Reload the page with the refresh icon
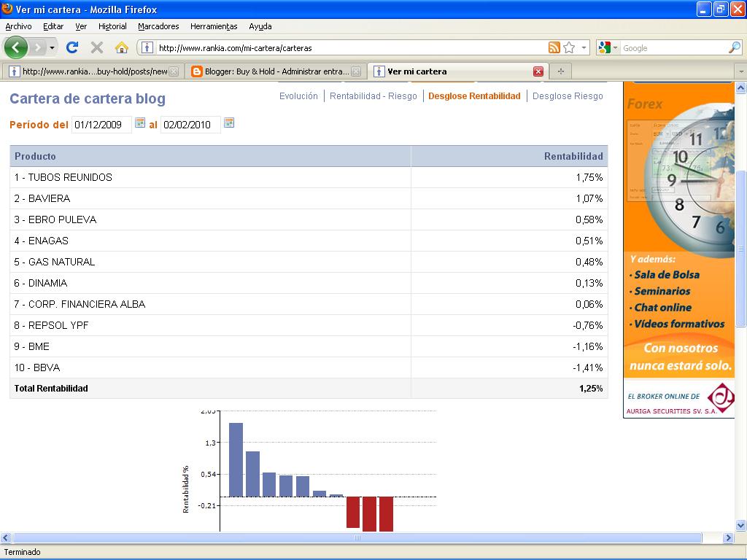 pyautogui.click(x=71, y=48)
